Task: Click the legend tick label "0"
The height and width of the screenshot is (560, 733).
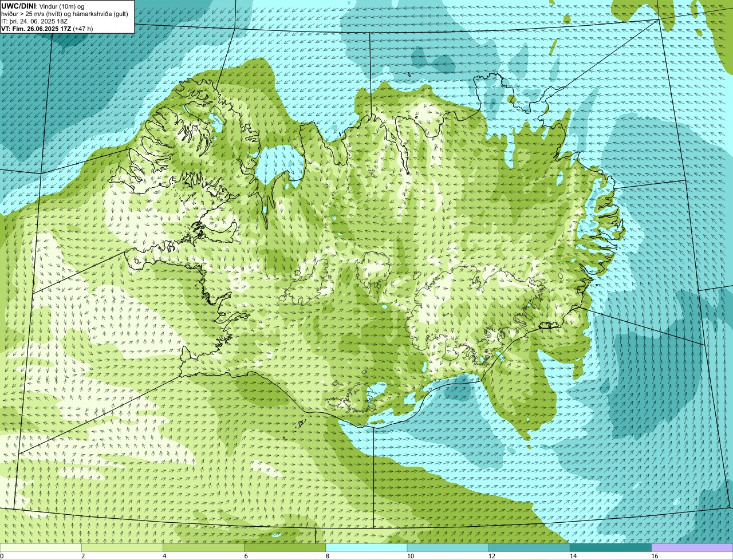Action: pos(2,556)
